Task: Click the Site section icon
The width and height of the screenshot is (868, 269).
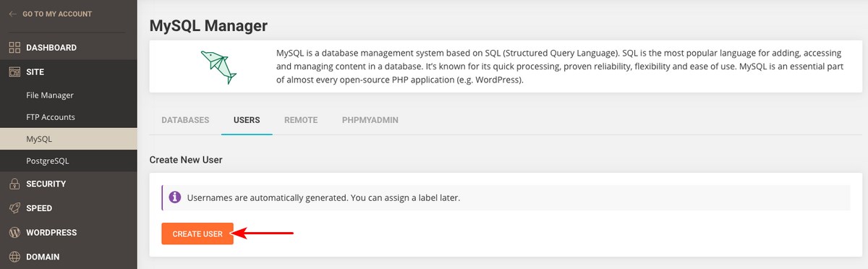Action: [x=14, y=72]
